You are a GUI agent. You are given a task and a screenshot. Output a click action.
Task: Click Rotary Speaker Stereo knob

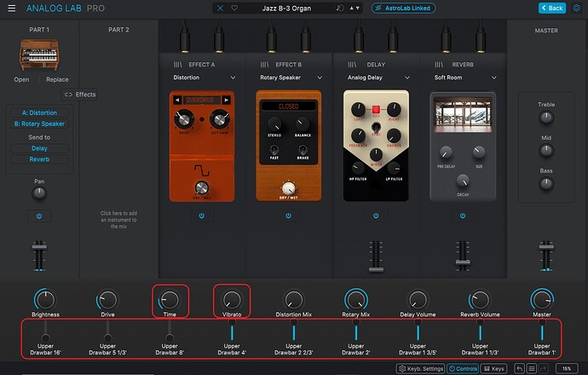click(274, 124)
